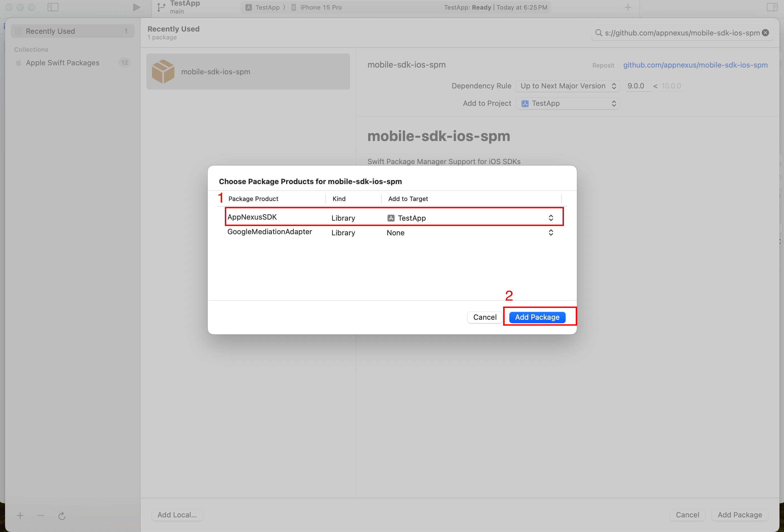Click Add Package in the dialog

click(537, 317)
